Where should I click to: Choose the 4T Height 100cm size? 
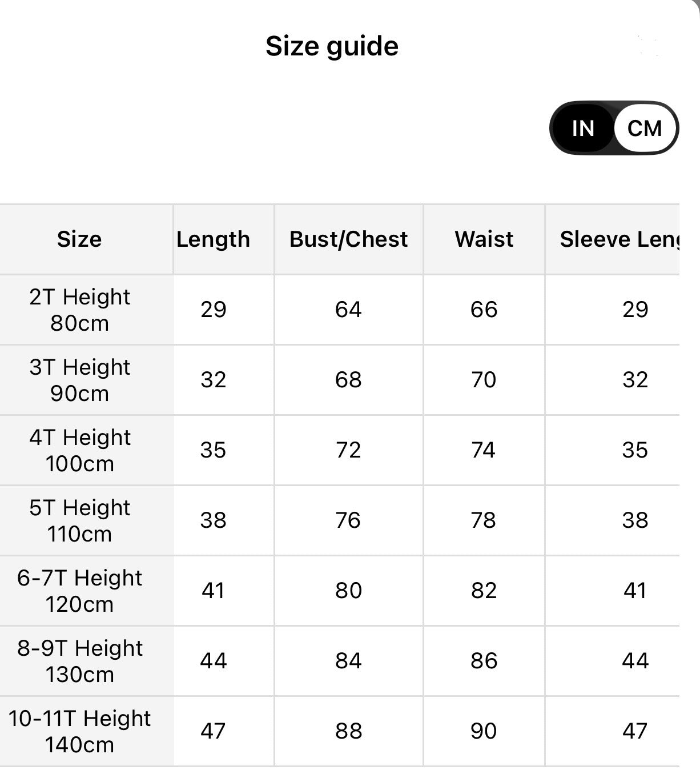(x=340, y=450)
